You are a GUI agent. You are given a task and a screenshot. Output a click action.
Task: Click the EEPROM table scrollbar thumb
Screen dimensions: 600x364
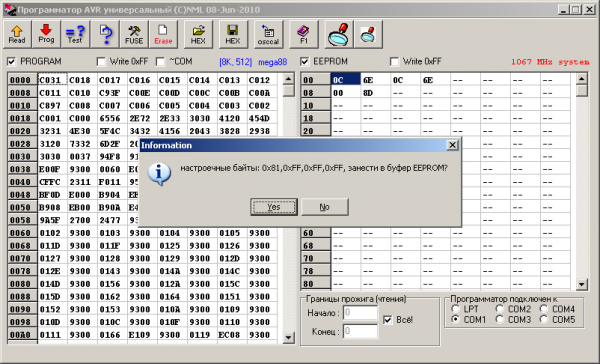(x=582, y=90)
